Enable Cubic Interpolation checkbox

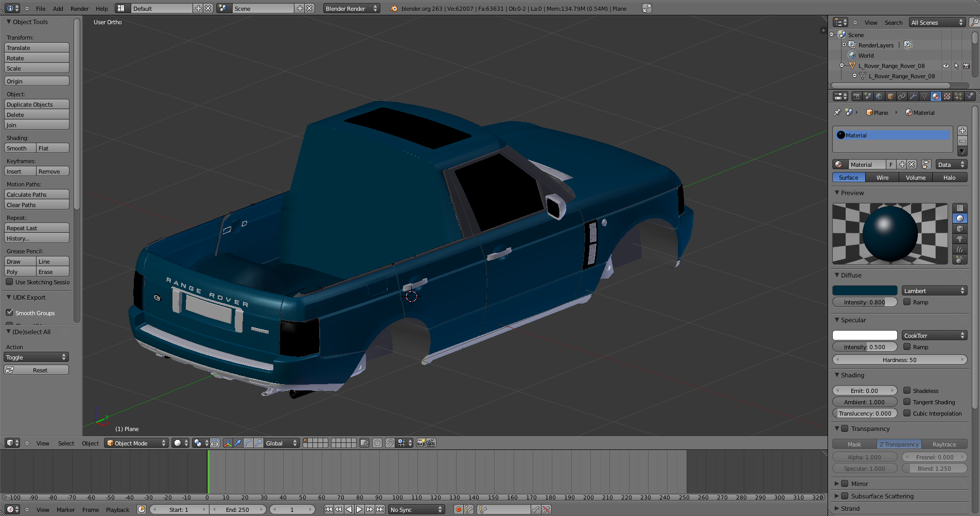click(x=907, y=413)
